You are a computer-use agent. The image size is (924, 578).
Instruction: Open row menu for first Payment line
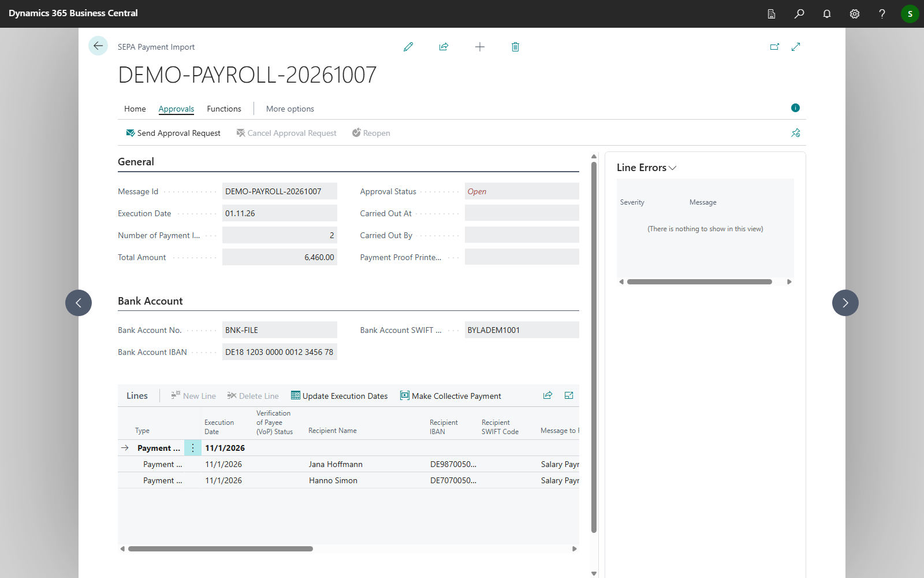[193, 448]
